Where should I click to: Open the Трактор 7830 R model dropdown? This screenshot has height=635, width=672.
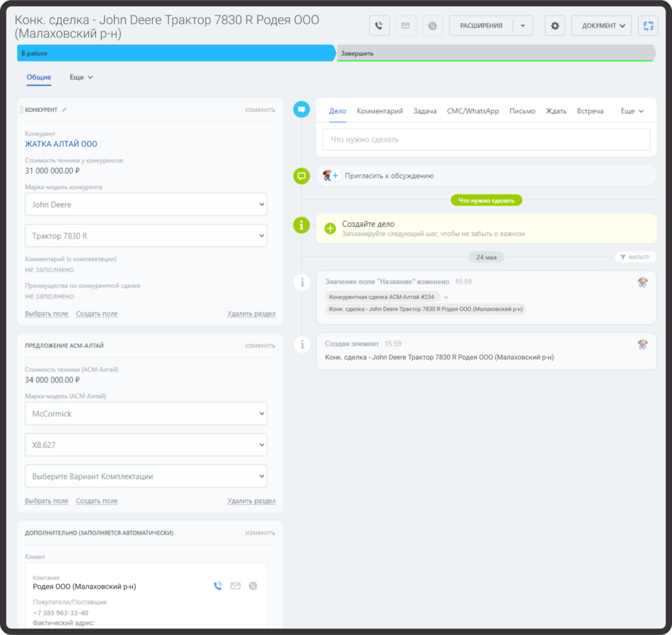(x=146, y=236)
